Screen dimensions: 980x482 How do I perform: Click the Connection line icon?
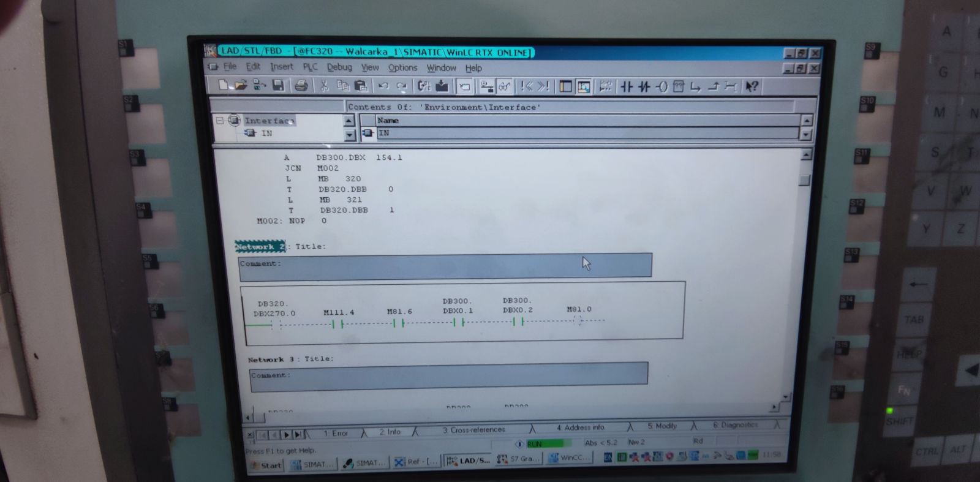(x=730, y=86)
